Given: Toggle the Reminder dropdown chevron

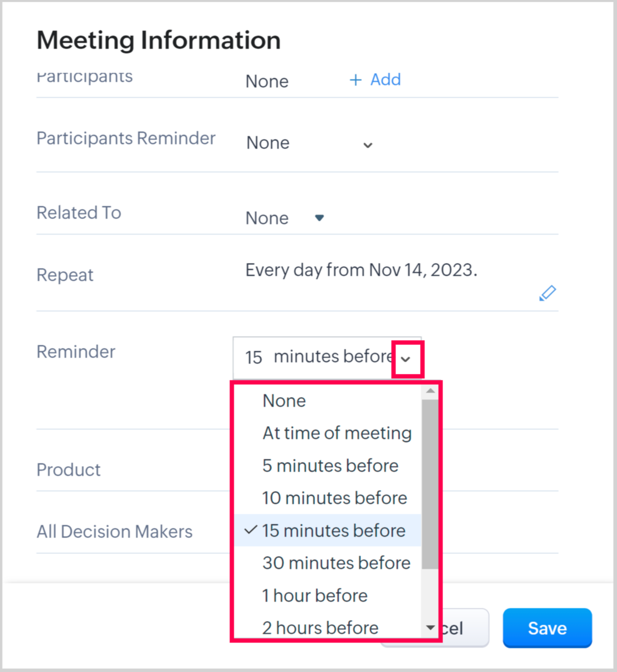Looking at the screenshot, I should click(406, 359).
